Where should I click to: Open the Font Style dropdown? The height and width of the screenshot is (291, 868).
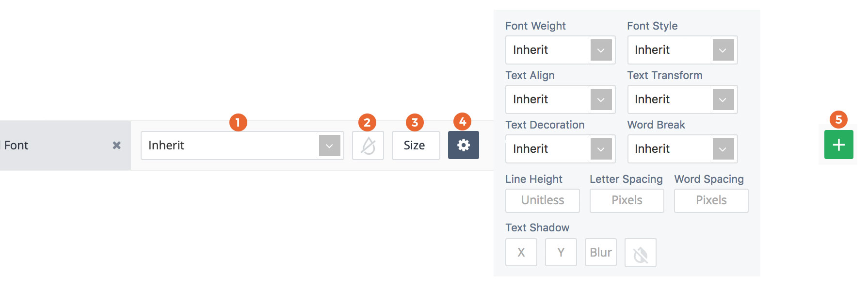(683, 50)
